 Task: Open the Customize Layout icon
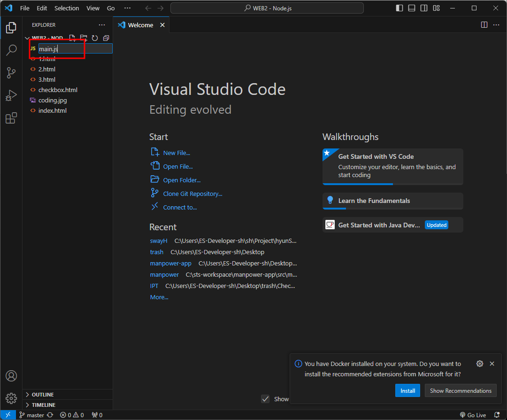[x=436, y=8]
